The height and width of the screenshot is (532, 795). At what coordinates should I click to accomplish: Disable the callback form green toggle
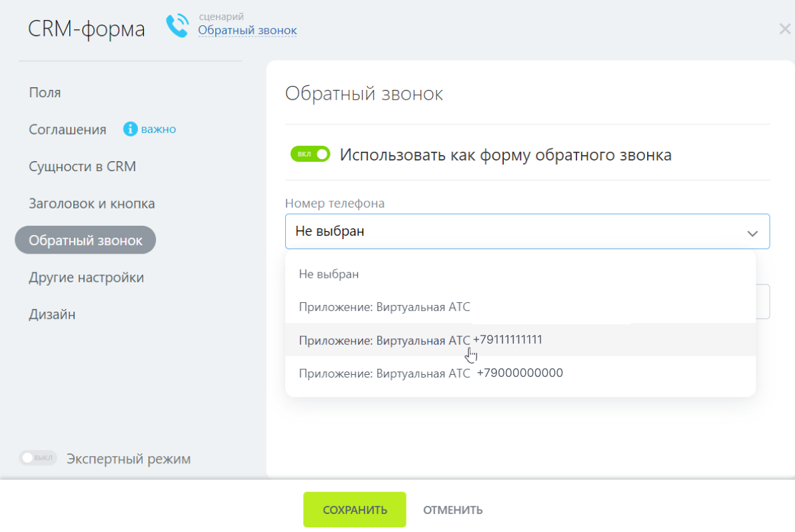click(310, 154)
